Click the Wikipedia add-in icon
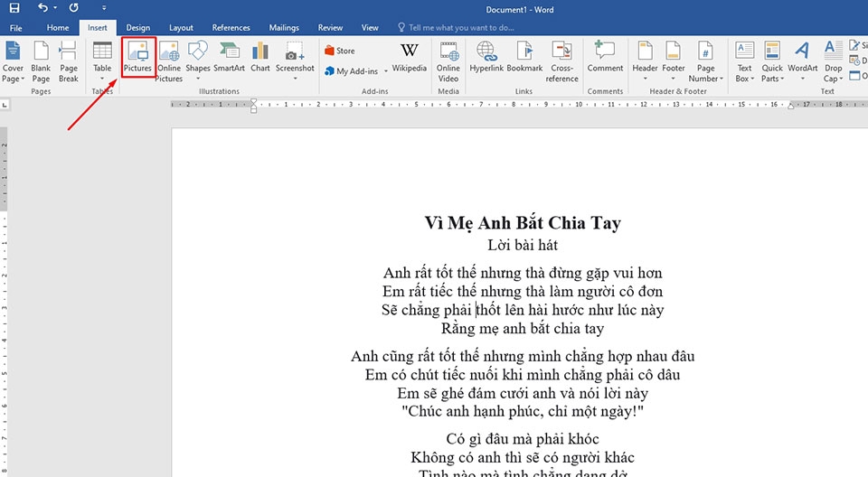 click(x=409, y=58)
